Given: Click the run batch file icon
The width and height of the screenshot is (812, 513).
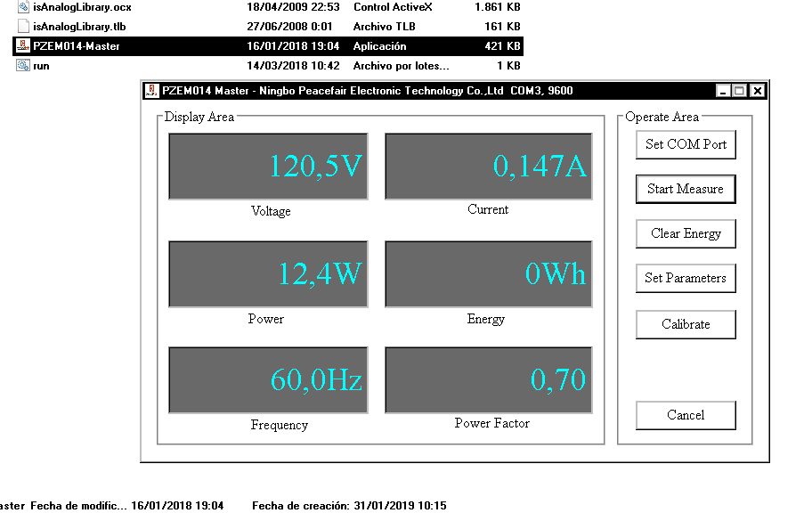Looking at the screenshot, I should coord(23,65).
